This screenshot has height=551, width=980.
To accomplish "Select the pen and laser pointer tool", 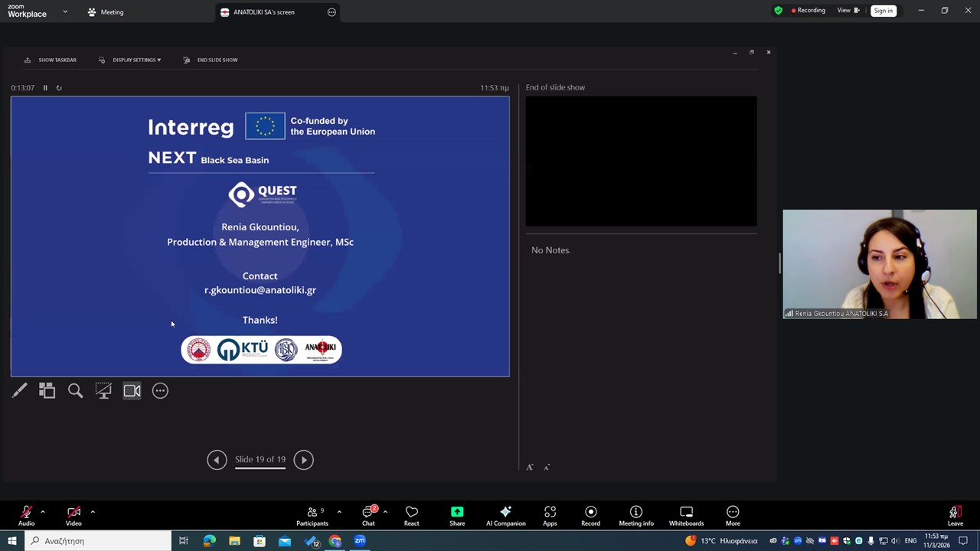I will 20,391.
